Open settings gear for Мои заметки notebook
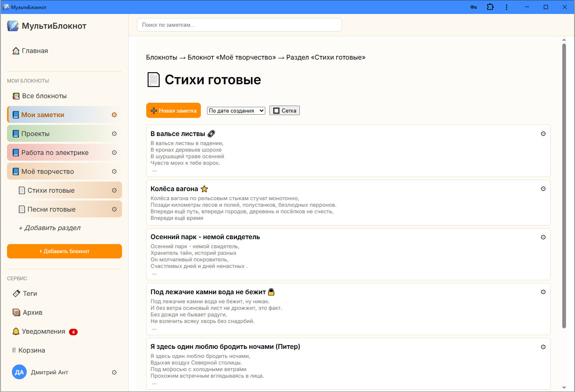This screenshot has width=575, height=392. coord(114,115)
